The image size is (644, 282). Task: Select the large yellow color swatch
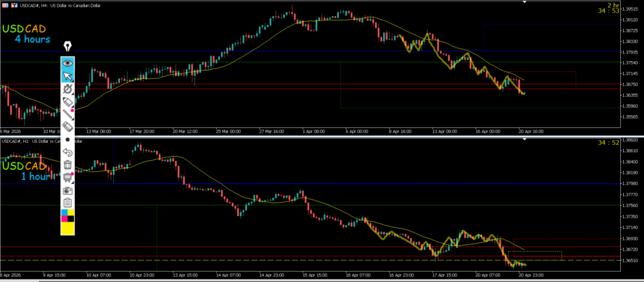pos(67,228)
